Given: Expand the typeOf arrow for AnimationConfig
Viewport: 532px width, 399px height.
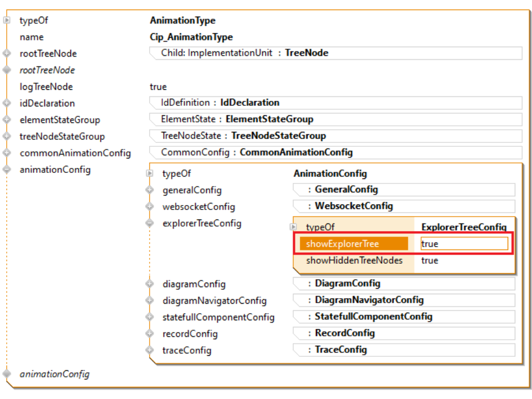Looking at the screenshot, I should (x=149, y=173).
